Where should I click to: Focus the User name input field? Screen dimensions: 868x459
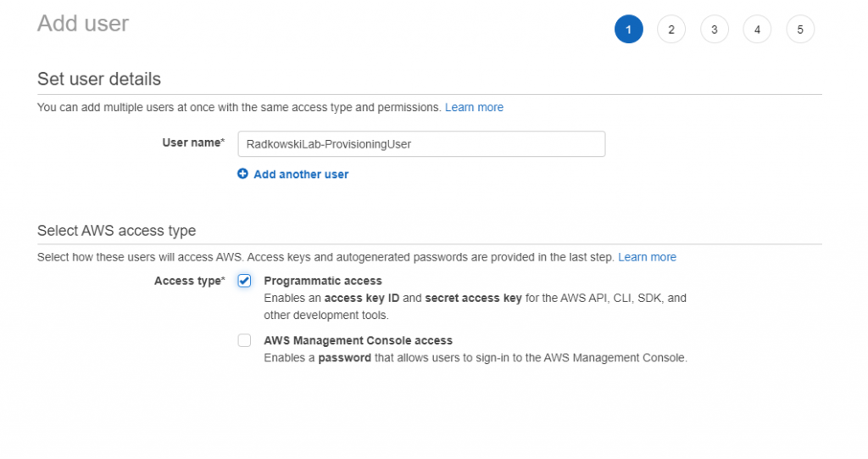[x=421, y=144]
